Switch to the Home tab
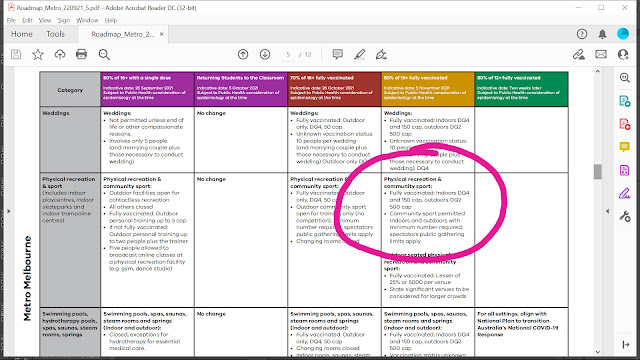This screenshot has height=360, width=640. tap(22, 34)
